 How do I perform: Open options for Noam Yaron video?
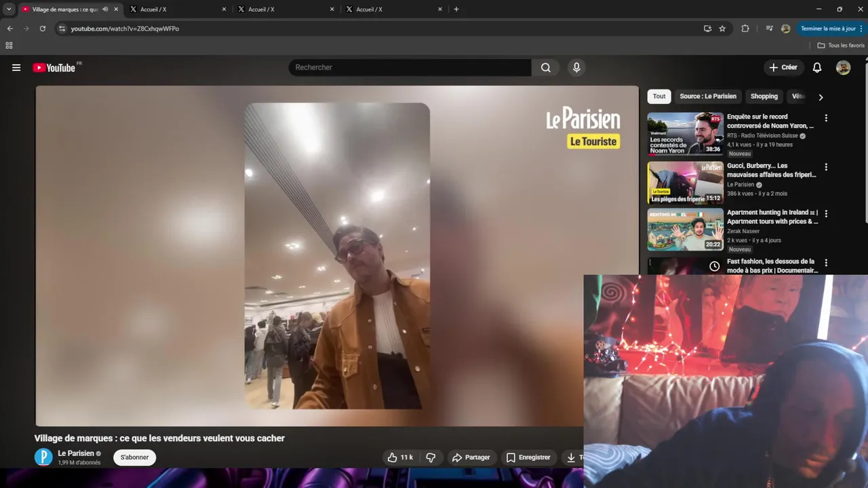coord(826,118)
